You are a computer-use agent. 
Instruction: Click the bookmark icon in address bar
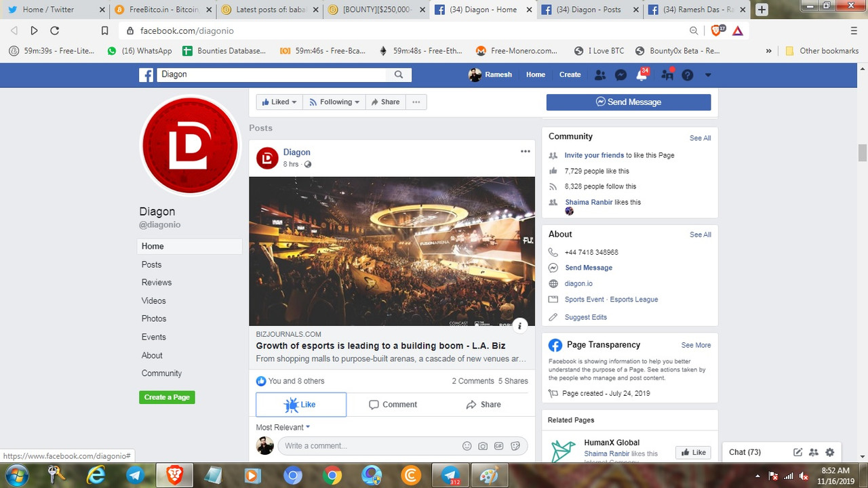(x=104, y=30)
